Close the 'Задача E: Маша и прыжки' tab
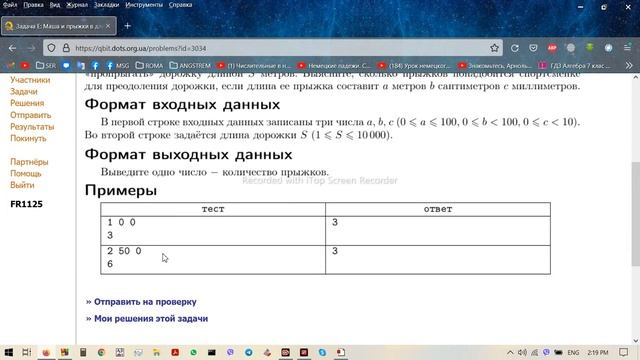Screen dimensions: 640x360 (108, 26)
